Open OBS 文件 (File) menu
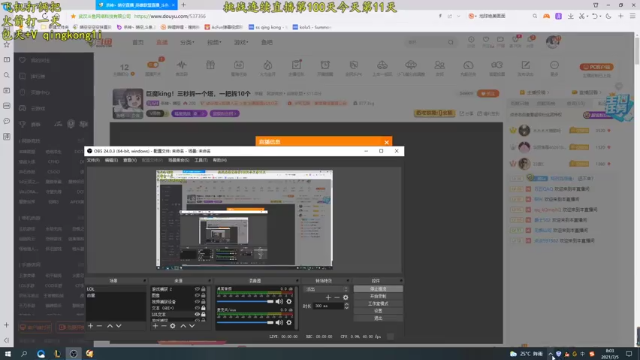Image resolution: width=640 pixels, height=360 pixels. [93, 160]
